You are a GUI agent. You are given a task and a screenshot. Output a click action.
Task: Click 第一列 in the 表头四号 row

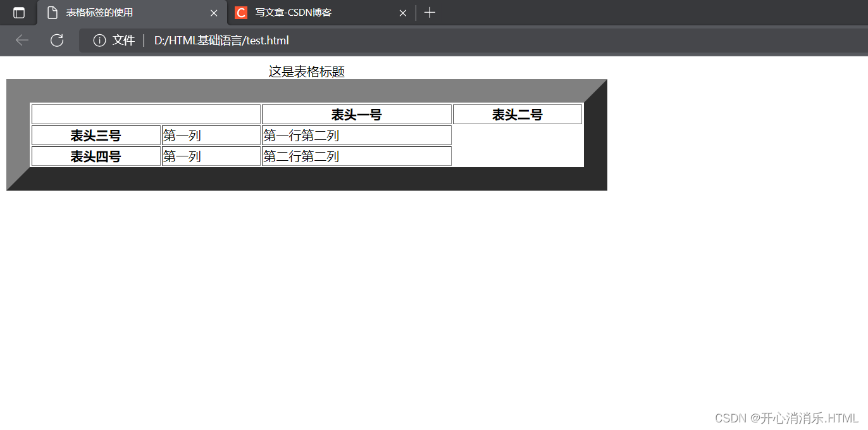point(211,156)
